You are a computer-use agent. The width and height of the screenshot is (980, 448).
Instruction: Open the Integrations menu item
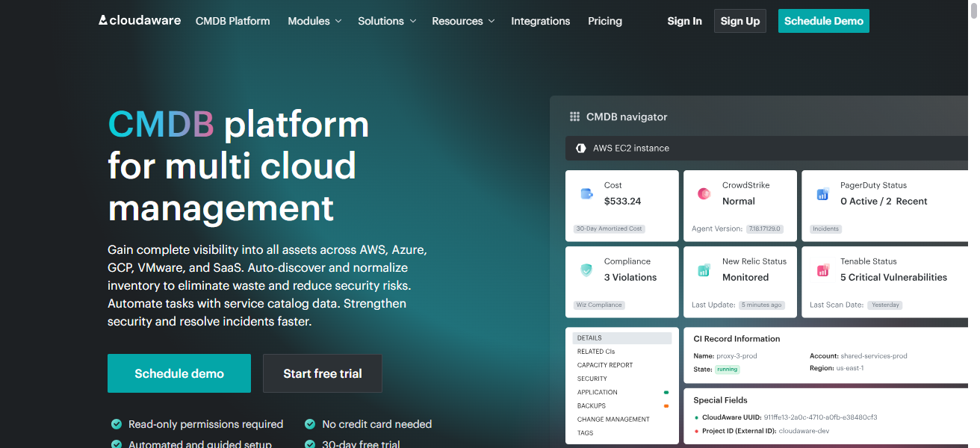[540, 21]
